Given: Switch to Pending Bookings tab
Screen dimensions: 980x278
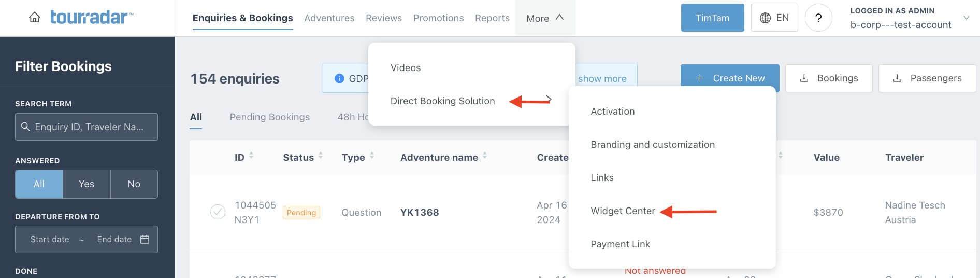Looking at the screenshot, I should coord(270,117).
